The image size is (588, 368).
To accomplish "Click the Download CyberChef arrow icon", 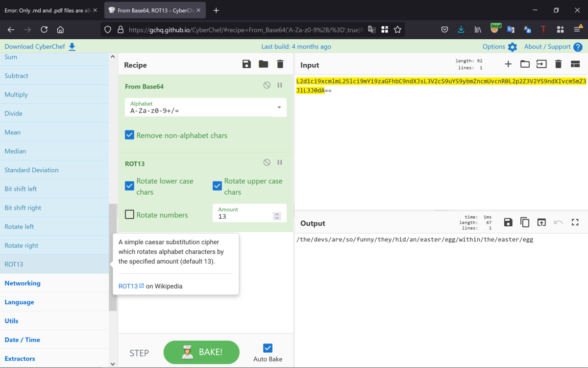I will coord(72,47).
